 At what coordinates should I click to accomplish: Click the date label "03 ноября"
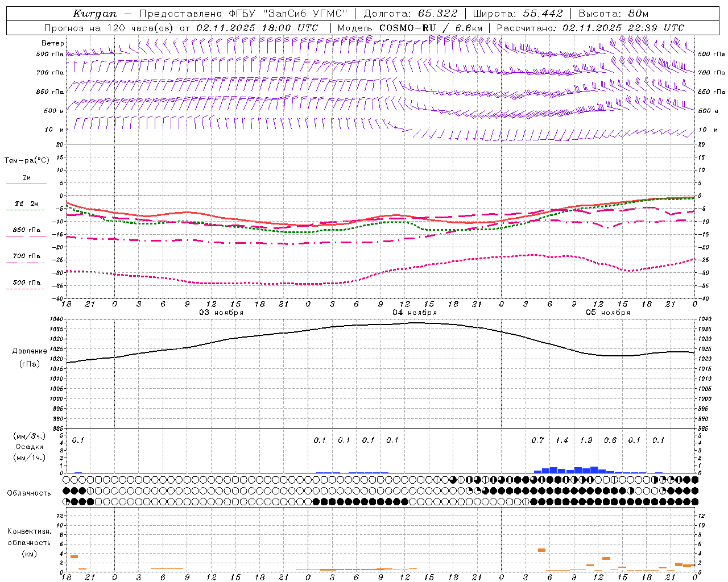click(x=221, y=313)
